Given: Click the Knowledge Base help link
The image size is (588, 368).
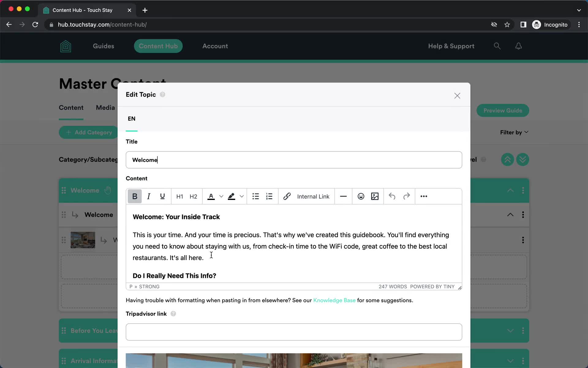Looking at the screenshot, I should 334,300.
